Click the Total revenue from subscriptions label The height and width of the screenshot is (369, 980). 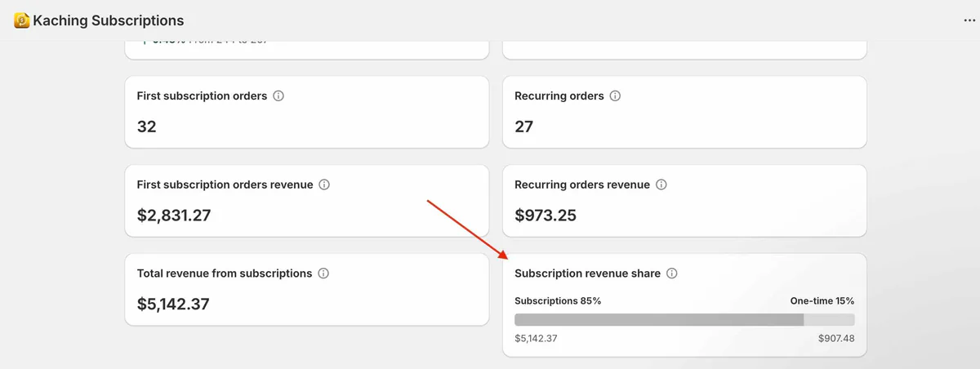coord(225,273)
